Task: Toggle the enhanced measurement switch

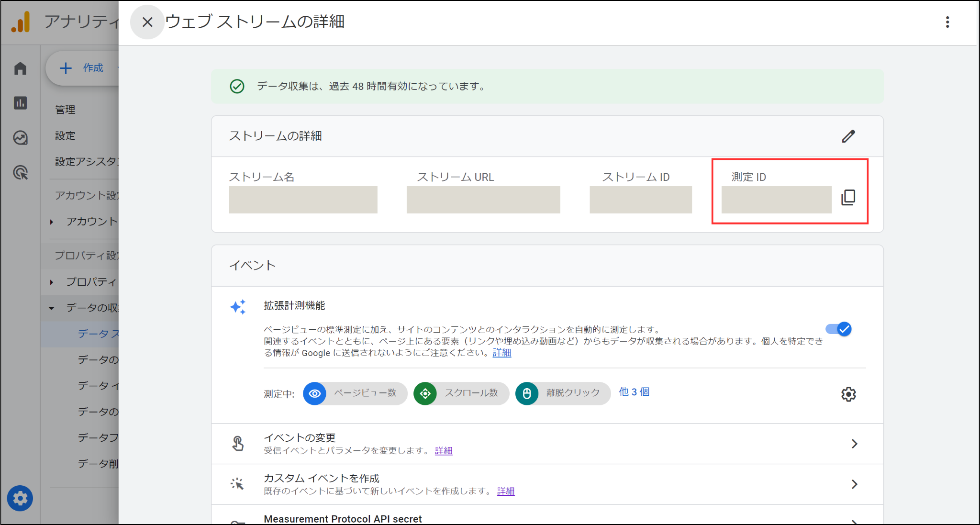Action: [x=838, y=329]
